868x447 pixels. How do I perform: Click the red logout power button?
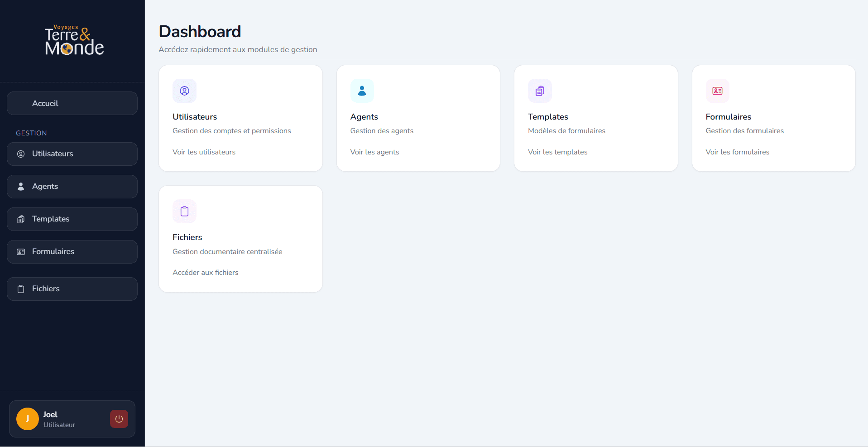point(119,419)
